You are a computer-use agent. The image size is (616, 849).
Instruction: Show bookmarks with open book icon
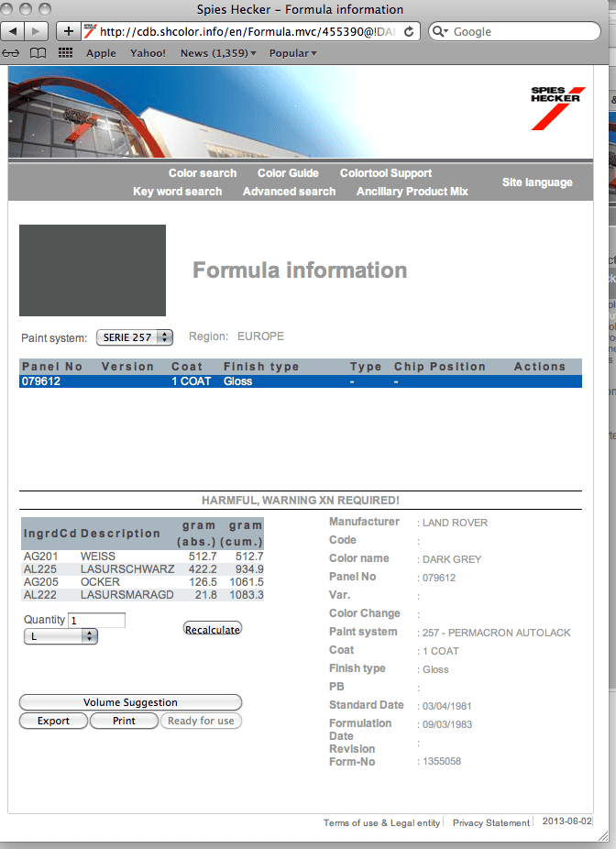[x=38, y=53]
